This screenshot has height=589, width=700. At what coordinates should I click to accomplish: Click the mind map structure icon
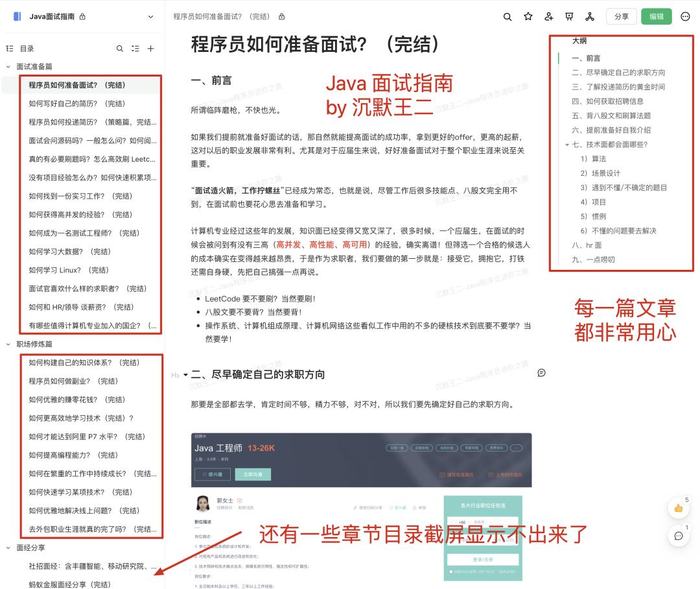(x=590, y=17)
